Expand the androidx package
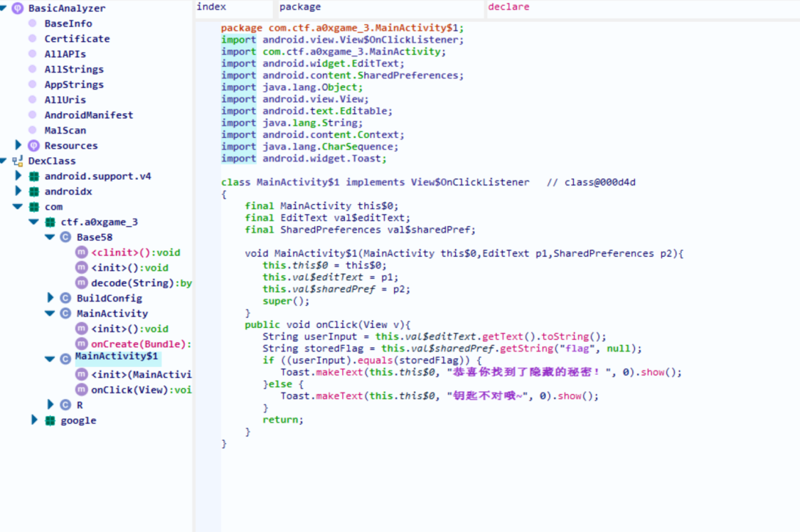The width and height of the screenshot is (800, 532). point(18,191)
